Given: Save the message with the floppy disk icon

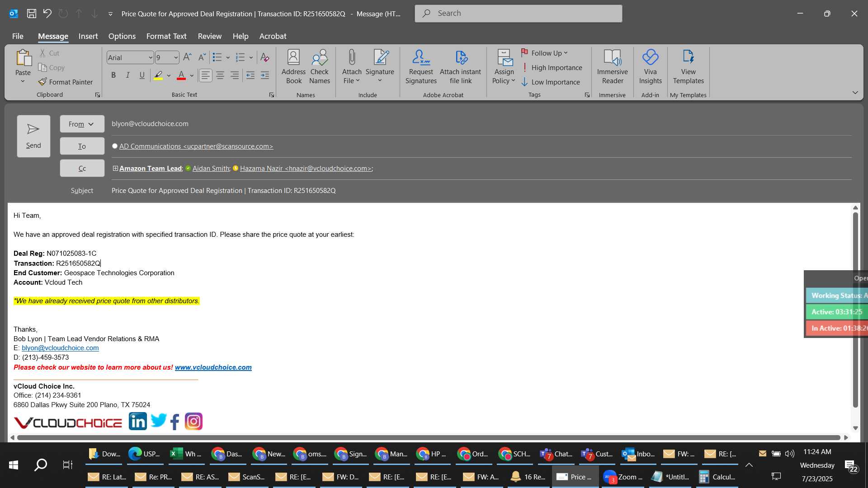Looking at the screenshot, I should 32,14.
